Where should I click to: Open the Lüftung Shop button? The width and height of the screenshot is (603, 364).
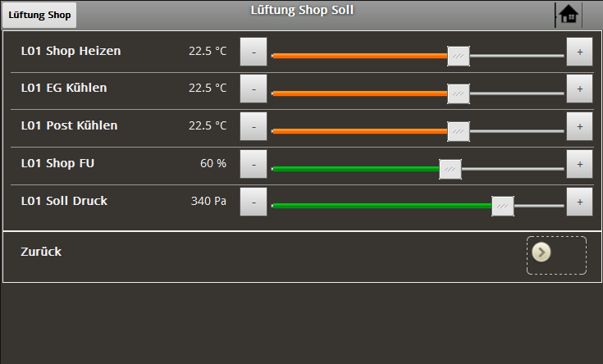[x=39, y=15]
